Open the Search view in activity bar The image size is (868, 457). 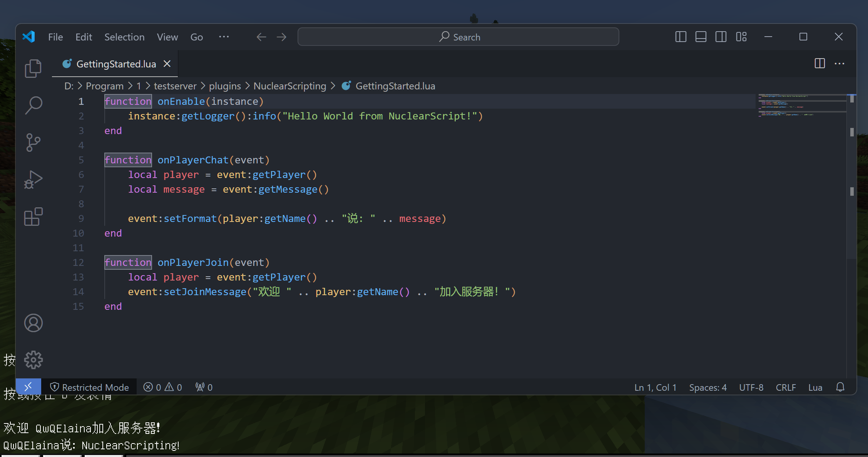(x=33, y=105)
